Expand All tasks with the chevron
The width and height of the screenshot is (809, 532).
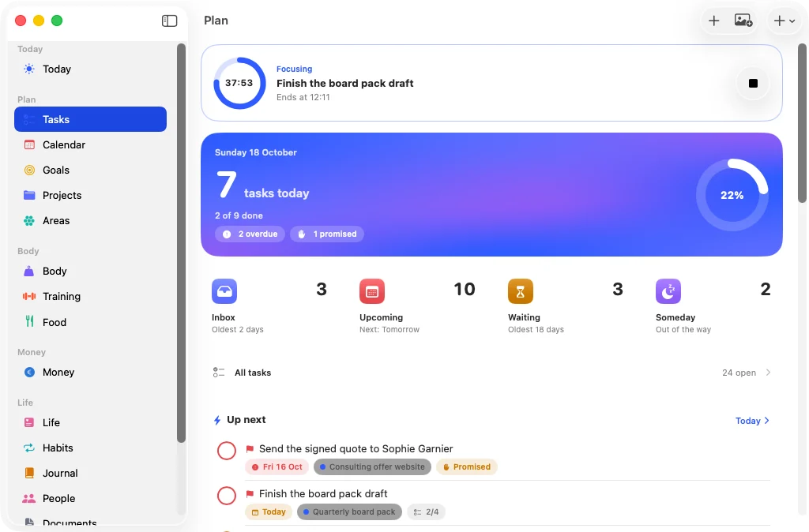[x=768, y=373]
